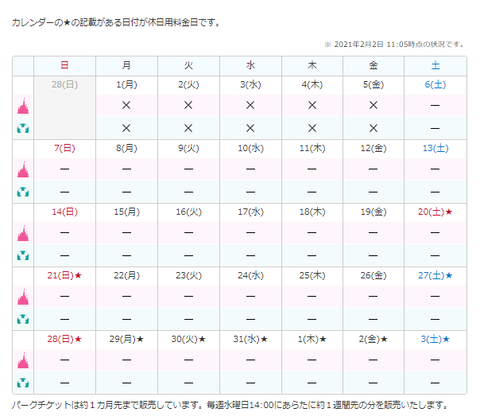Select the Disneyland × mark under 2(火)
Screen dimensions: 480x420
coord(188,105)
